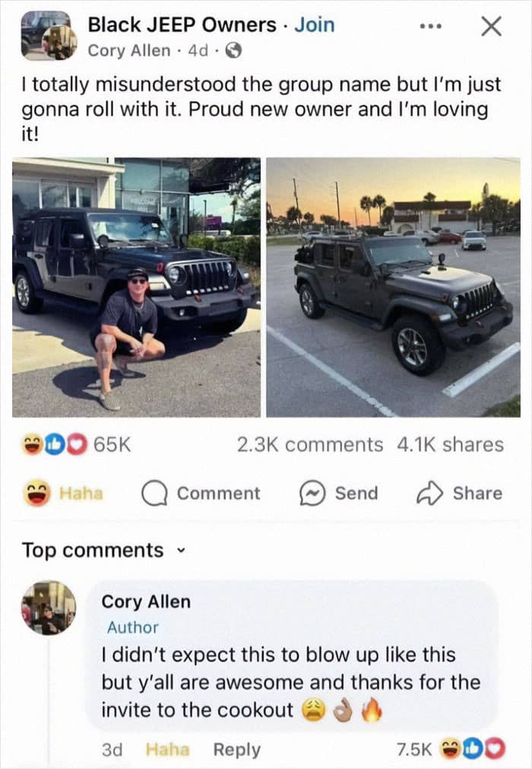Screen dimensions: 532x769
Task: Click the public globe privacy icon
Action: [233, 50]
